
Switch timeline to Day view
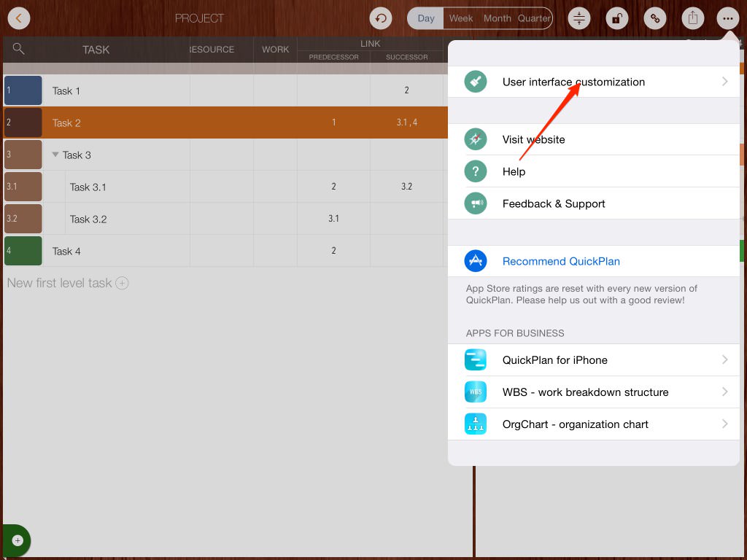(x=426, y=18)
